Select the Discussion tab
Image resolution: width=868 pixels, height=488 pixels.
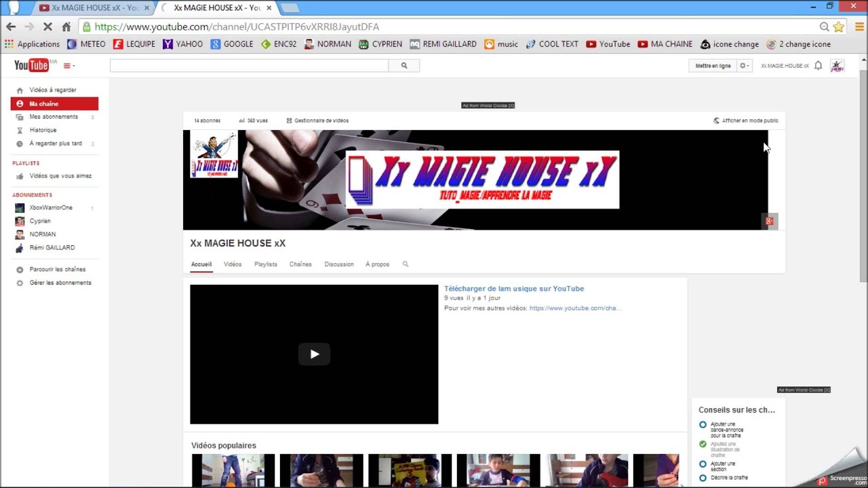[x=339, y=264]
